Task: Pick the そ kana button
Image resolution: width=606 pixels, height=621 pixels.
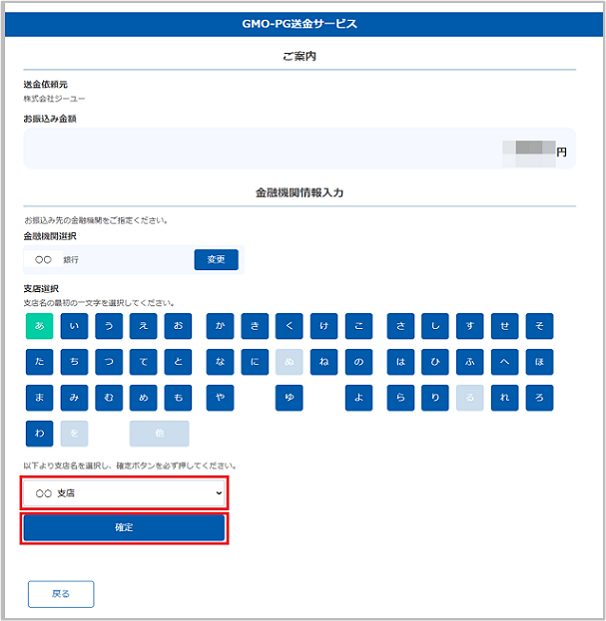Action: click(539, 326)
